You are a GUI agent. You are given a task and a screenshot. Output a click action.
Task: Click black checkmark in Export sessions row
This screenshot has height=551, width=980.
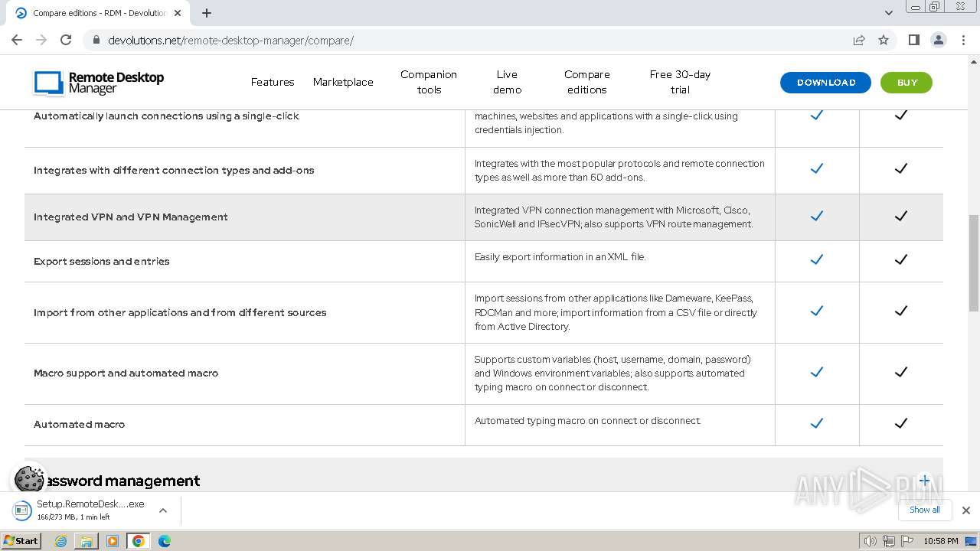click(901, 260)
